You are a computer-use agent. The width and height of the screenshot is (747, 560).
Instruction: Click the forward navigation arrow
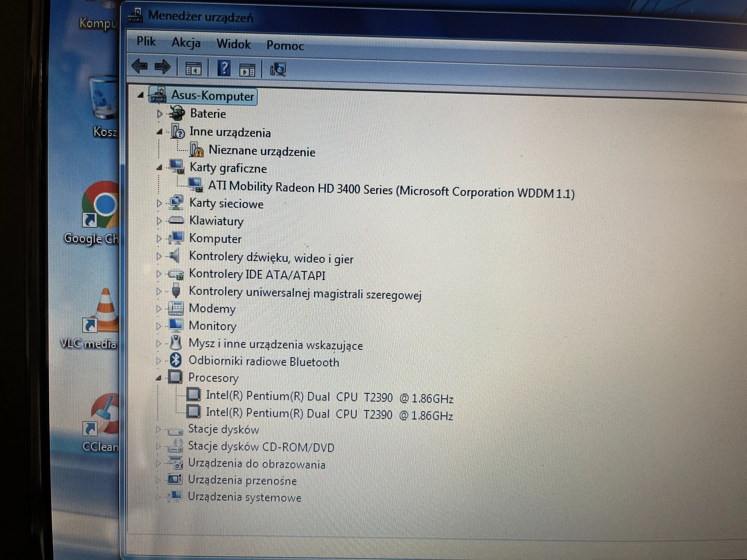163,67
